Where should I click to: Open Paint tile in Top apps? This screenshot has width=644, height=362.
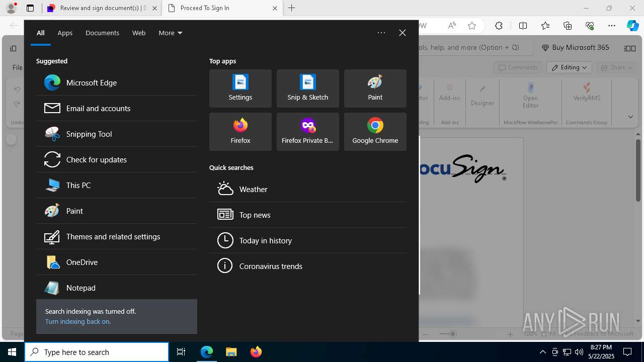point(375,88)
